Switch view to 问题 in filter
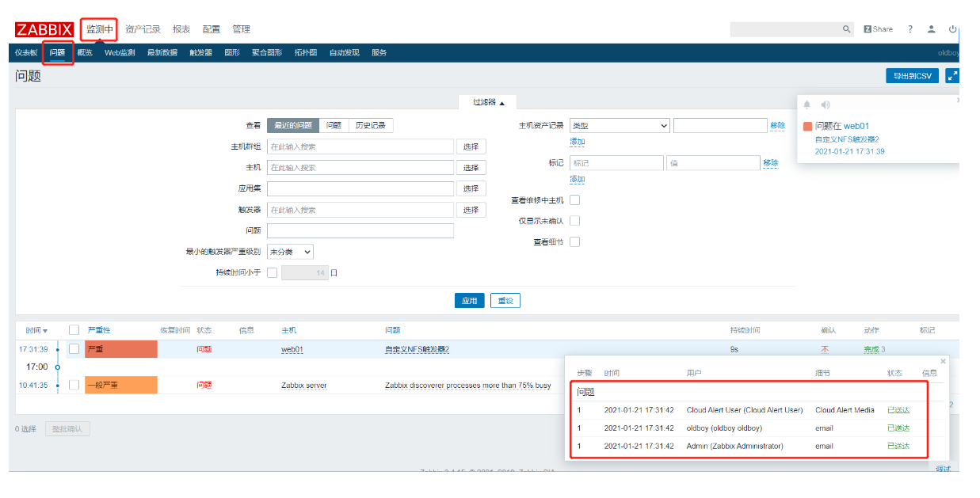Viewport: 980px width, 498px height. (334, 125)
